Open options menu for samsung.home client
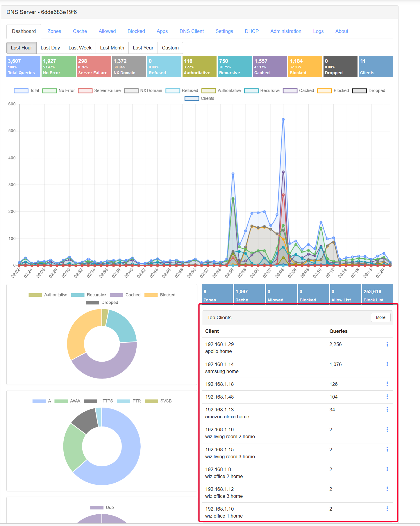 [x=387, y=364]
